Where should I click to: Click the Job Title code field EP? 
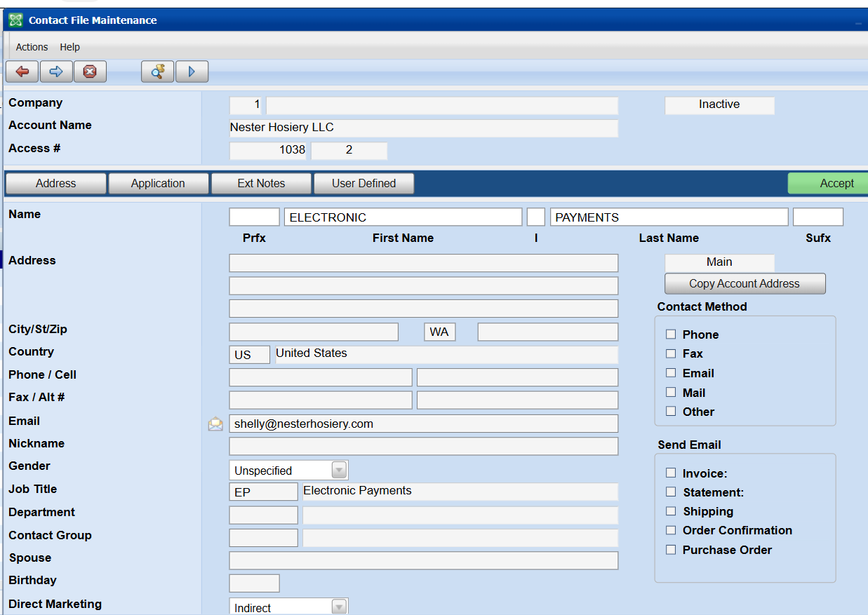(x=263, y=492)
